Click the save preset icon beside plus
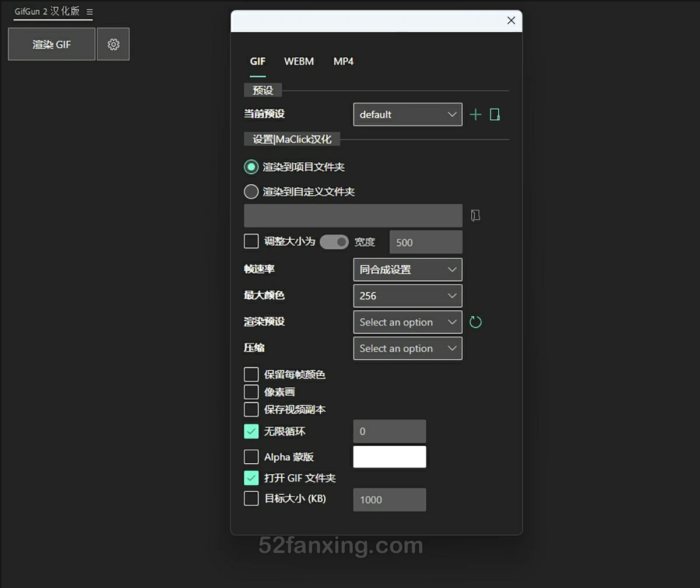Image resolution: width=700 pixels, height=588 pixels. coord(495,114)
